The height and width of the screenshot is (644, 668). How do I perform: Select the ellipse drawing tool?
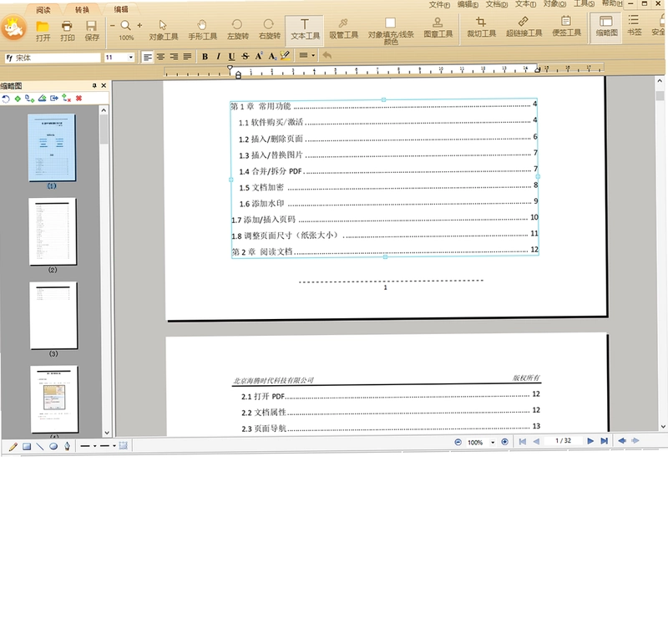pos(53,447)
